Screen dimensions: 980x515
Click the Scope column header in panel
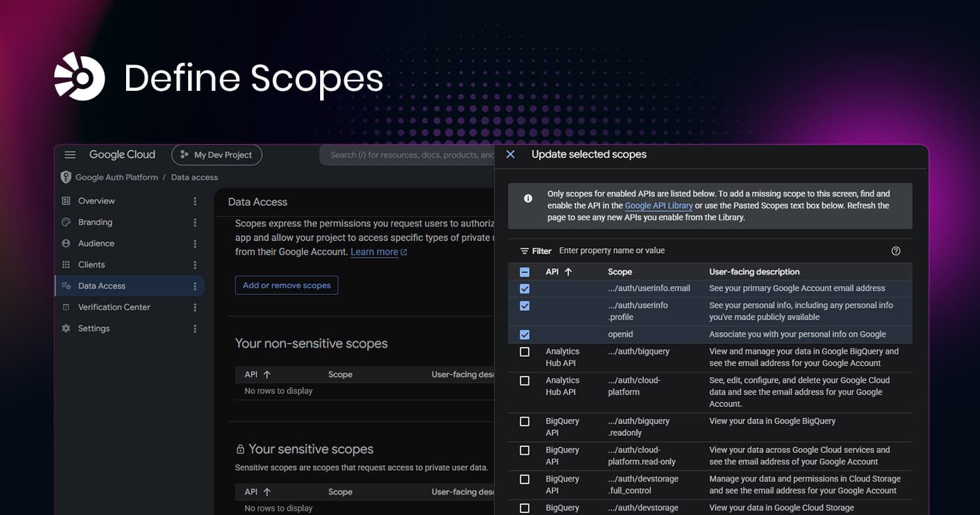click(x=620, y=272)
